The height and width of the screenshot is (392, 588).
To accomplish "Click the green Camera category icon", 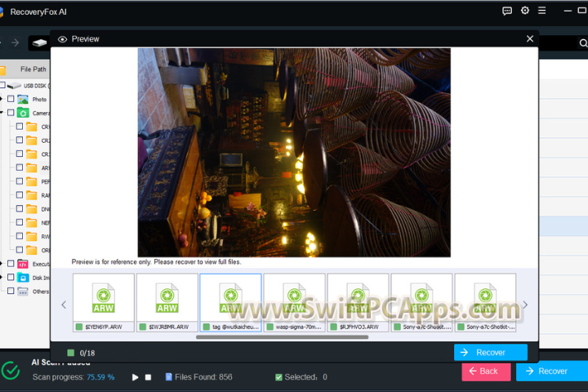I will point(23,113).
